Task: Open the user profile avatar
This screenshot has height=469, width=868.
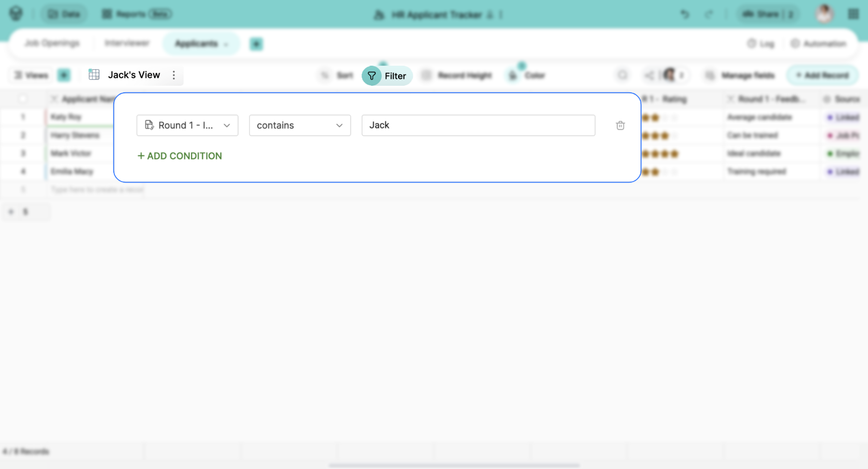Action: point(824,14)
